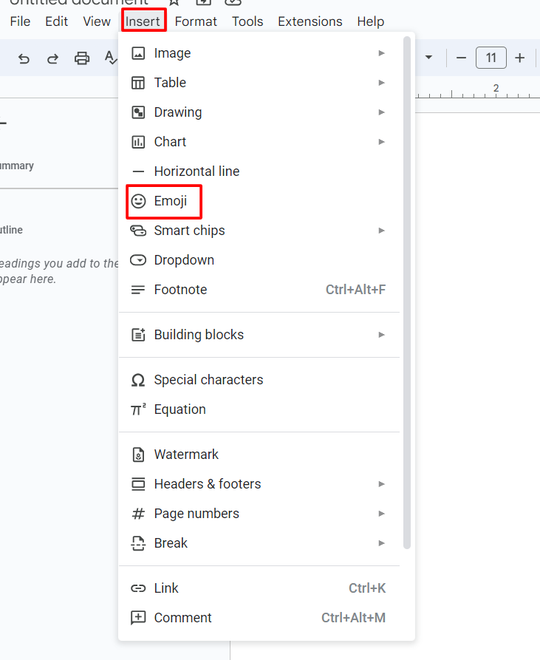Open the Tools menu
540x660 pixels.
tap(247, 21)
